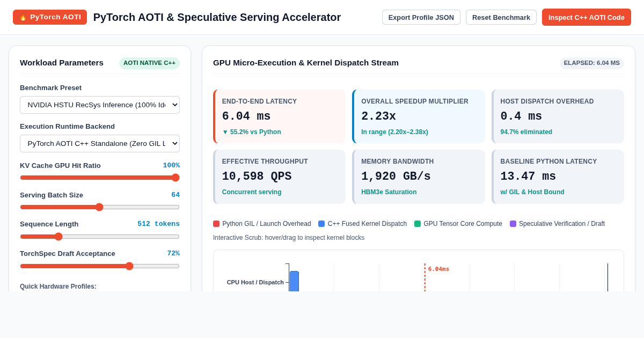Select the Baseline Python Latency card
Screen dimensions: 644x338
(x=558, y=177)
